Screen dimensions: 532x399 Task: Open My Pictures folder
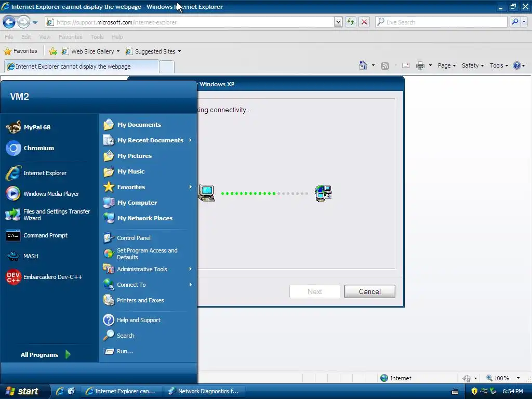point(128,156)
